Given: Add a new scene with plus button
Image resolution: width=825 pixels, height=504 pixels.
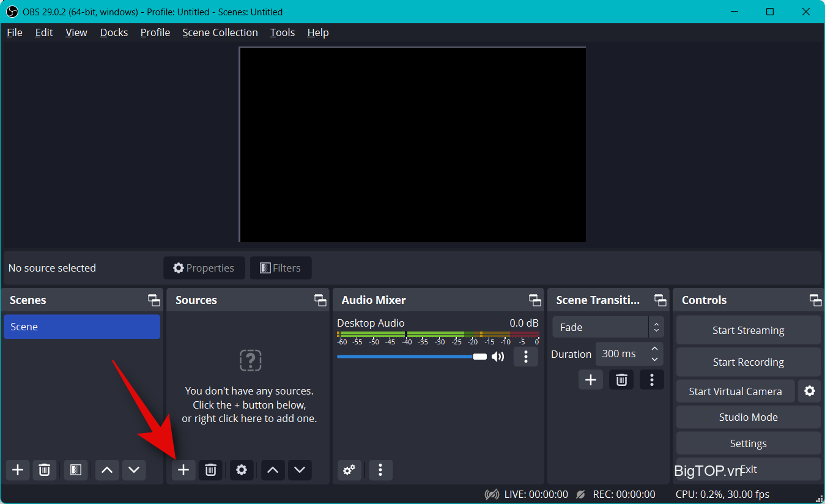Looking at the screenshot, I should [18, 470].
